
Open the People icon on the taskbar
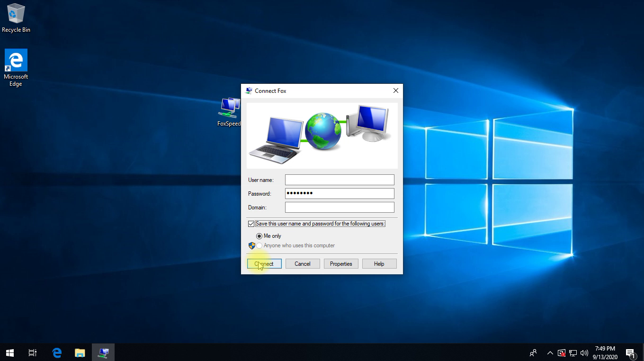(x=533, y=353)
